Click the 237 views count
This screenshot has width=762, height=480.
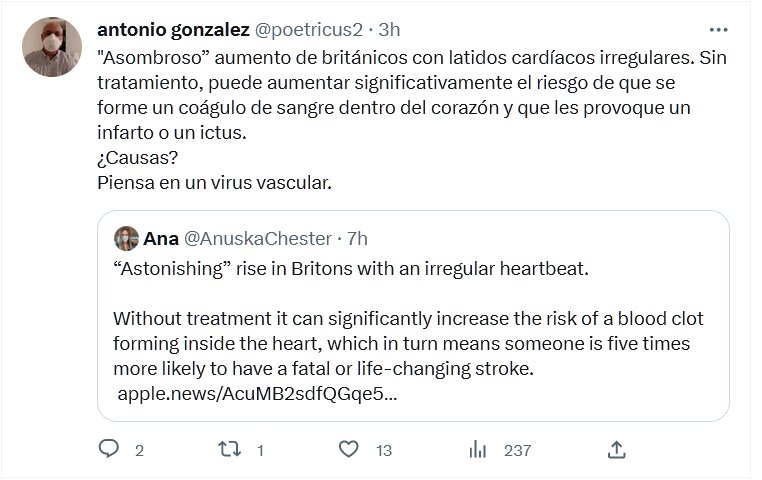tap(517, 451)
